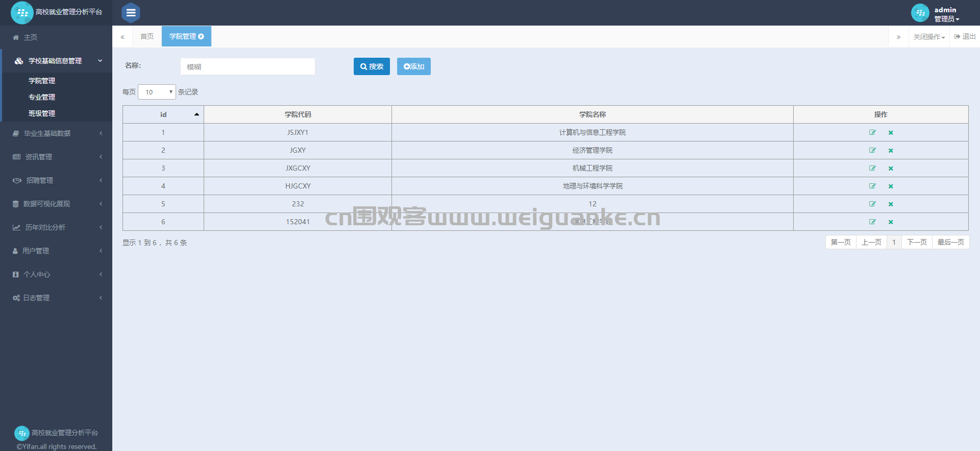Edit the 地理与环境科学学院 row
This screenshot has height=451, width=980.
[x=872, y=186]
